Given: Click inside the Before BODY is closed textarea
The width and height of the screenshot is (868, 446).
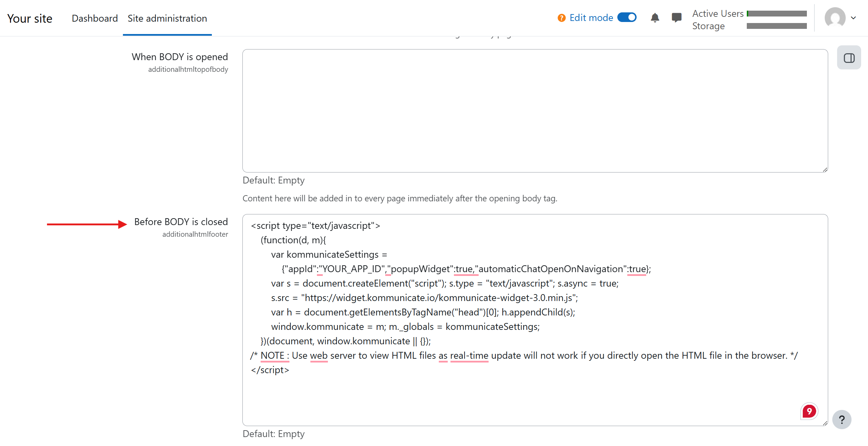Looking at the screenshot, I should [535, 320].
